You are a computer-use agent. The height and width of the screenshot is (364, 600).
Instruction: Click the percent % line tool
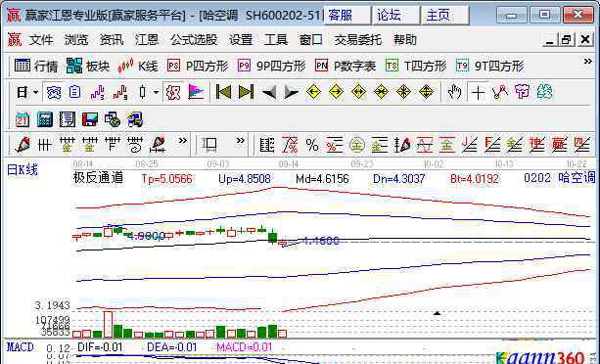tap(312, 145)
